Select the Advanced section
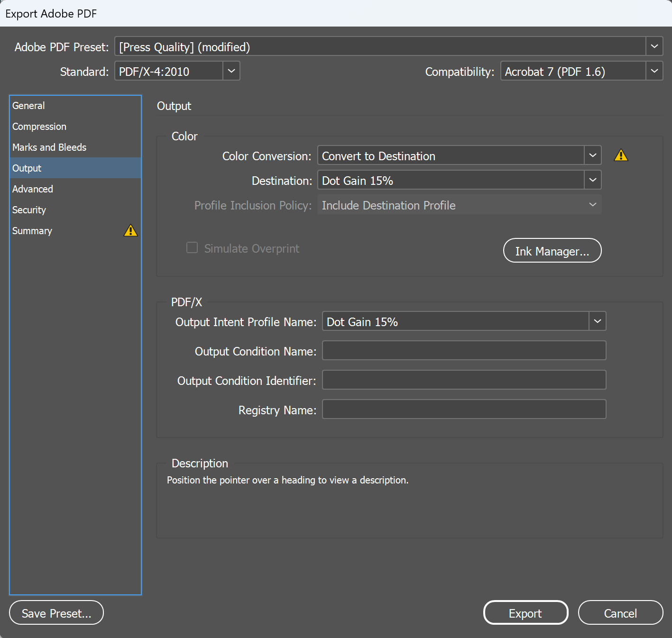Viewport: 672px width, 638px height. tap(33, 189)
